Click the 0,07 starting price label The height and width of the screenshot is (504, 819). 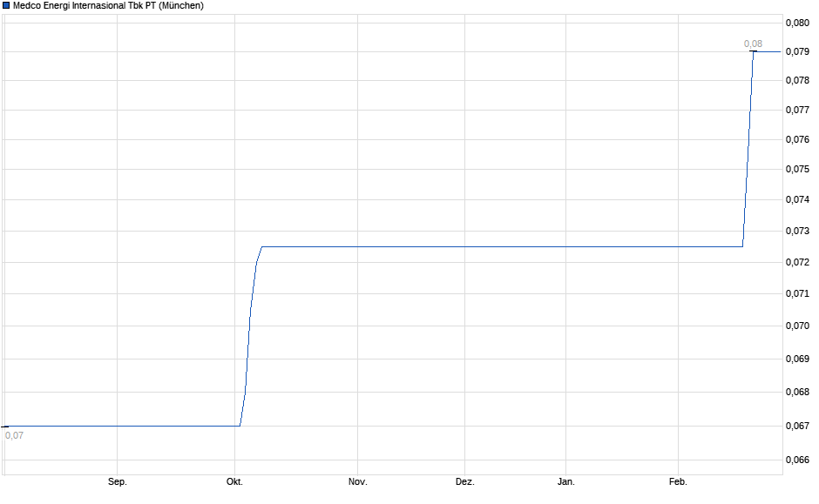[15, 434]
